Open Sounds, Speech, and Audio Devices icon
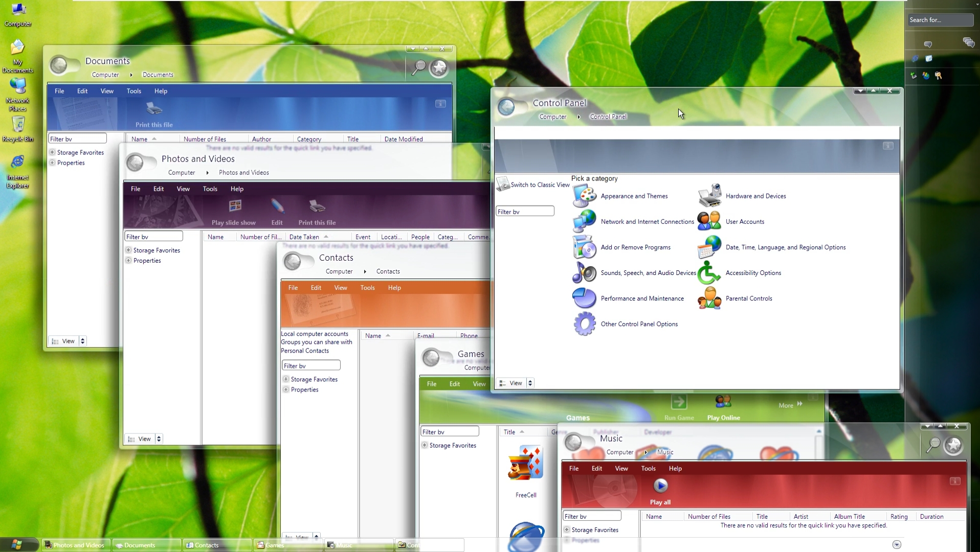The width and height of the screenshot is (980, 552). click(584, 272)
